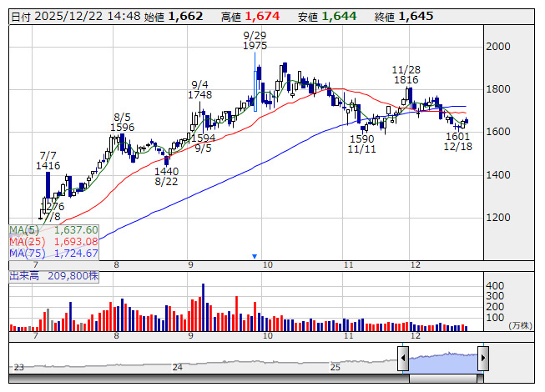Screen dimensions: 545x392
Task: Click the 1590 11/11 low label
Action: [362, 144]
